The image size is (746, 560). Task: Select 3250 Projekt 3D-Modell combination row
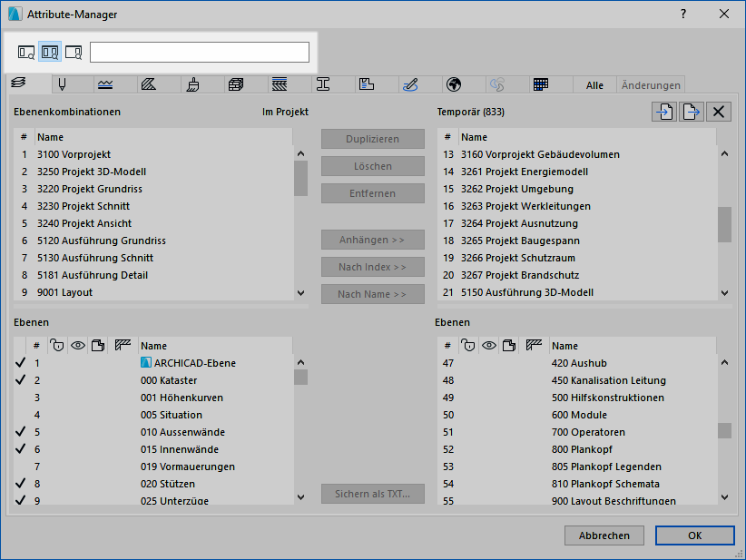coord(92,172)
